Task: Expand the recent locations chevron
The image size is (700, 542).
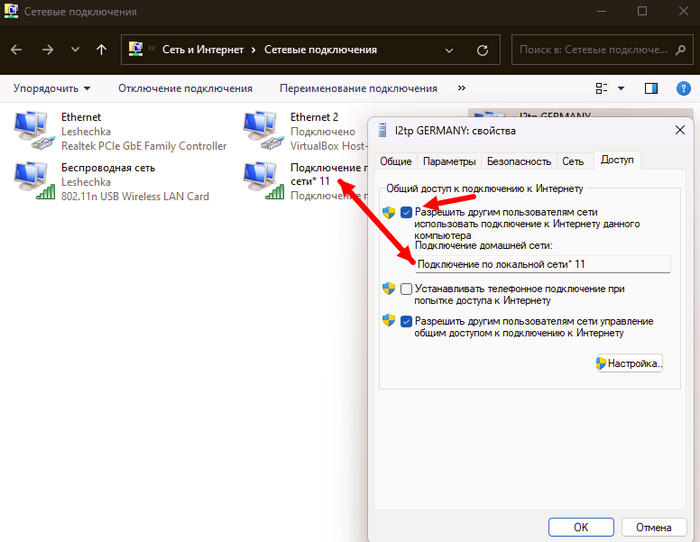Action: (x=75, y=49)
